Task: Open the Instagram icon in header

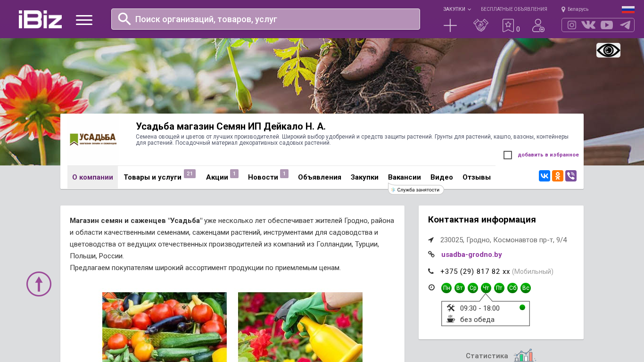Action: (x=572, y=25)
